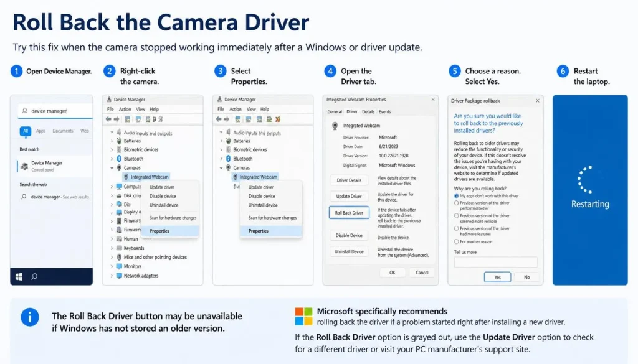This screenshot has height=364, width=638.
Task: Expand the Display adapters chevron
Action: (112, 212)
